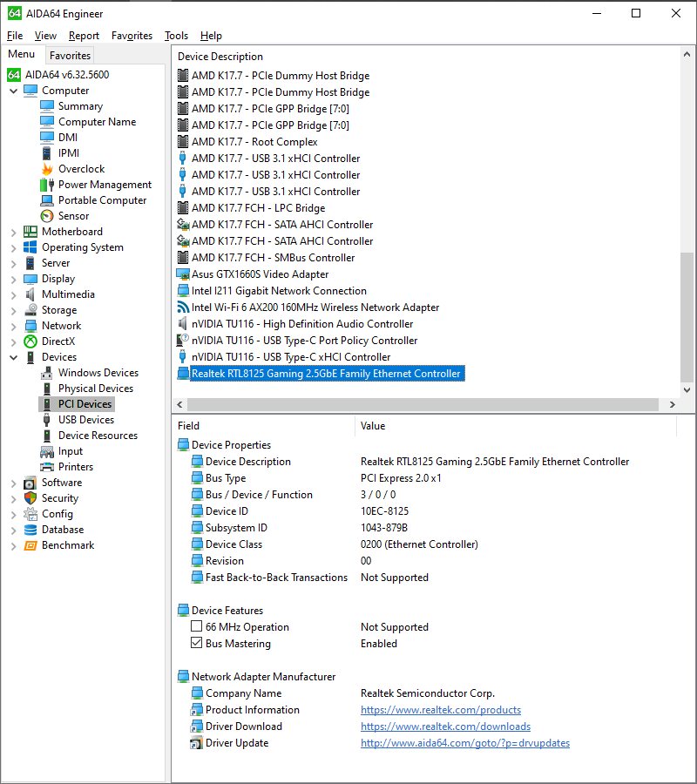Expand the Operating System node

coord(13,248)
